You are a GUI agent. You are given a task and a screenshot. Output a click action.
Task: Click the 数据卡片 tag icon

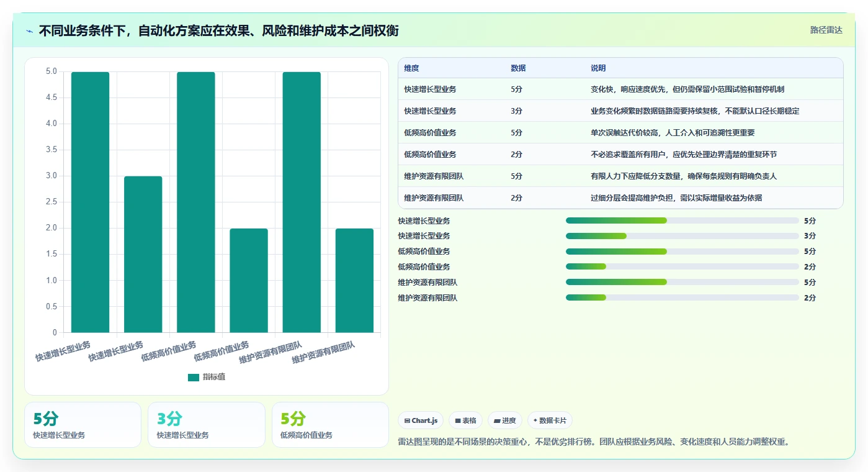click(x=535, y=420)
